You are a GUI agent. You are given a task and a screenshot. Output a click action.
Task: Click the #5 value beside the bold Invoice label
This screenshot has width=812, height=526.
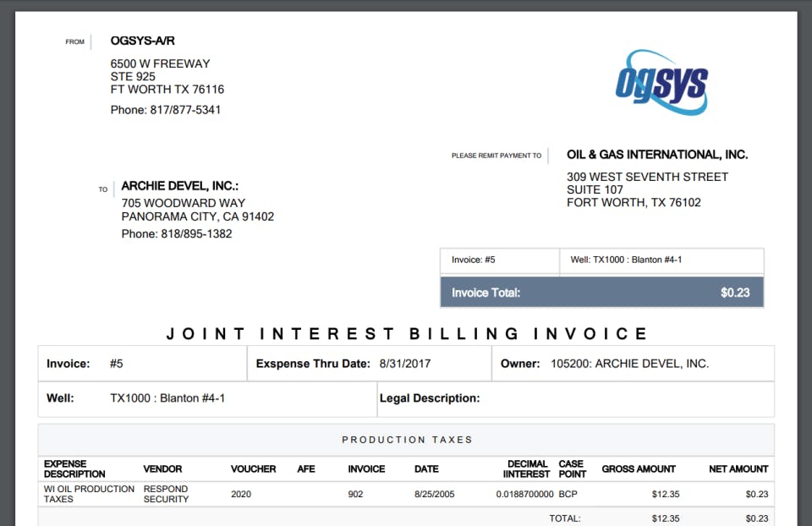[117, 364]
